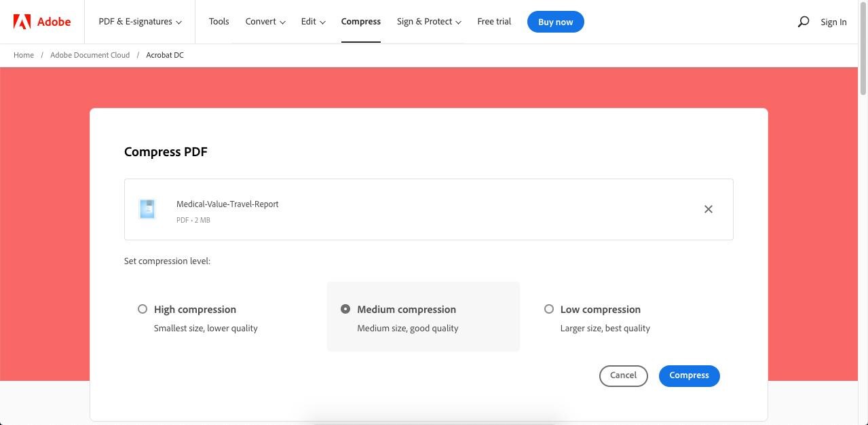Viewport: 868px width, 425px height.
Task: Open the Sign & Protect dropdown
Action: [x=428, y=21]
